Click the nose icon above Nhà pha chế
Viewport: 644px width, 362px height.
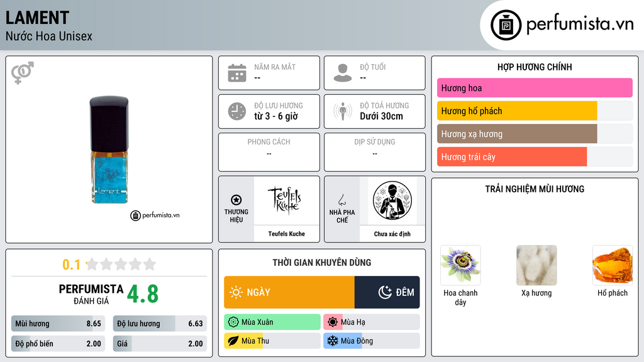coord(341,200)
